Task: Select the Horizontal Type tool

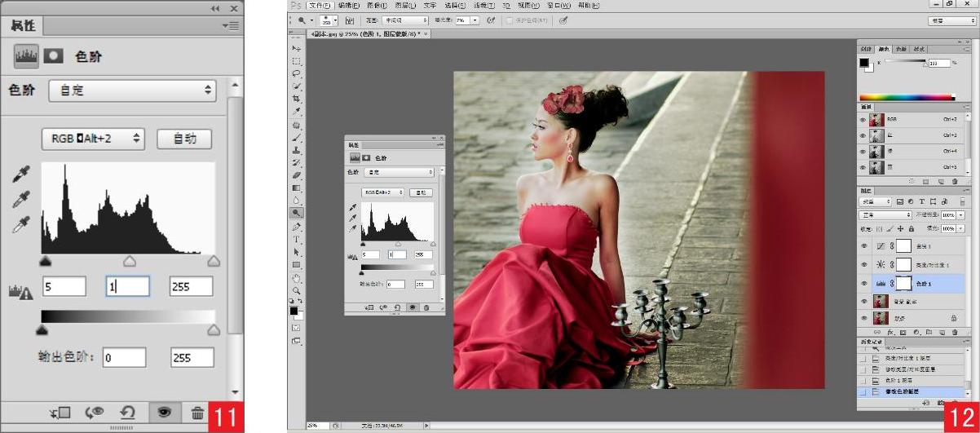Action: click(297, 239)
